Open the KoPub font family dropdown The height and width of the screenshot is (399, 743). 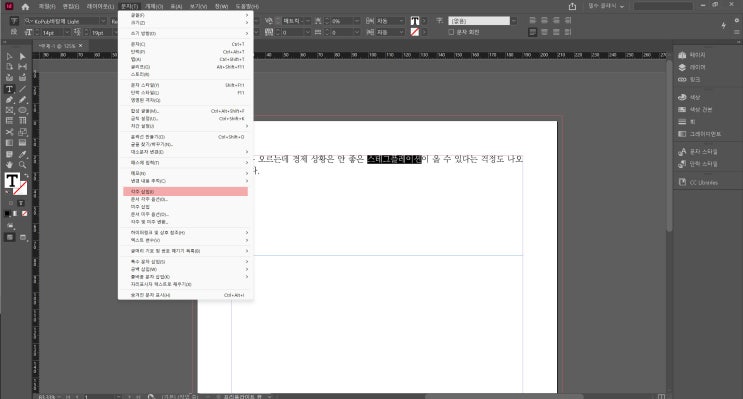103,21
